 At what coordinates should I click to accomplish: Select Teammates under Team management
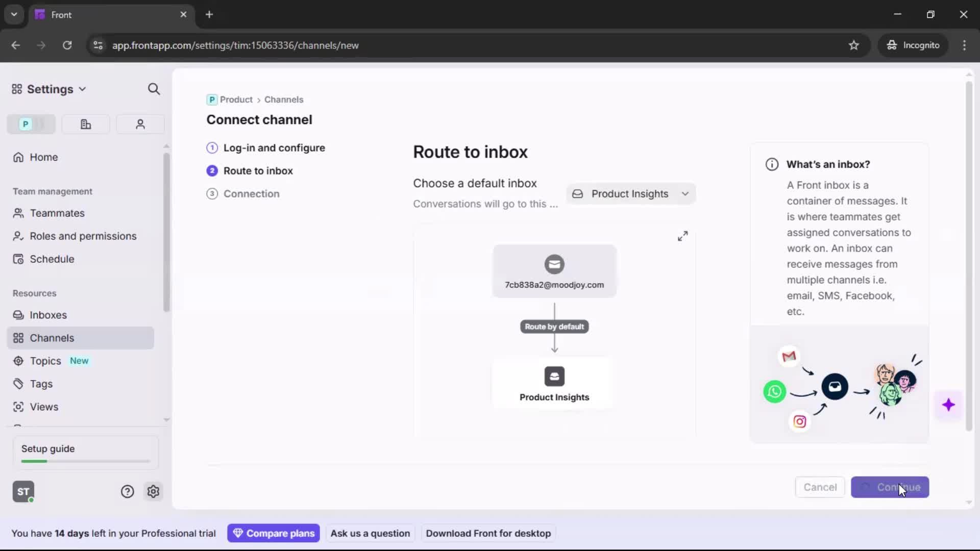click(57, 213)
